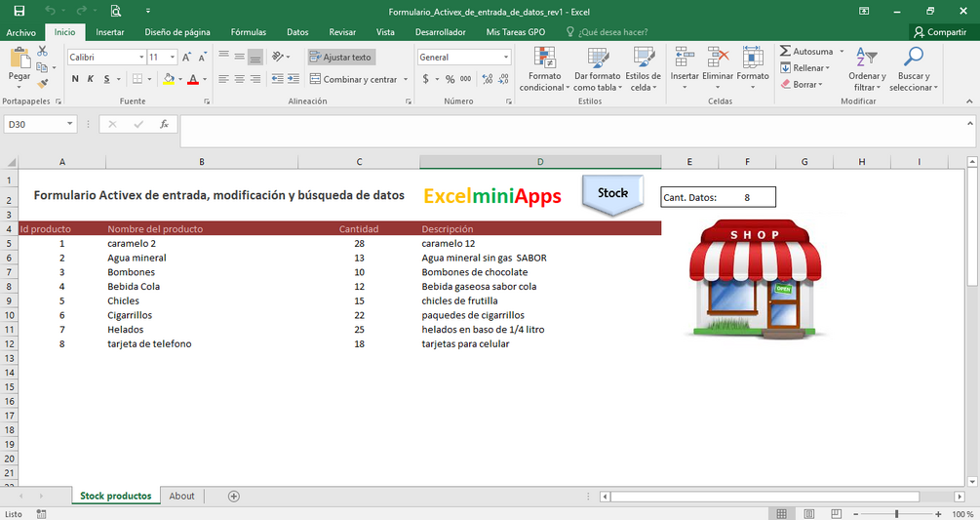
Task: Click the Redo arrow in the quick access toolbar
Action: coord(81,11)
